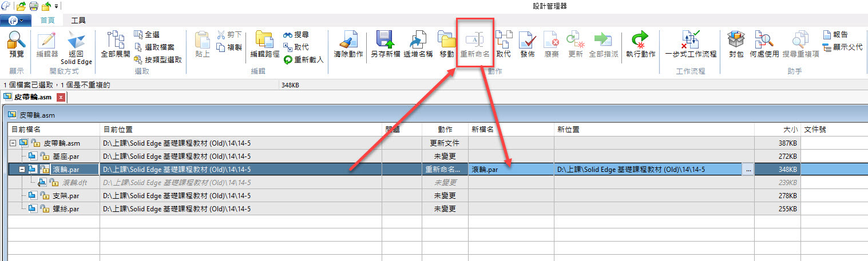Image resolution: width=868 pixels, height=261 pixels.
Task: Click the browse … button for new location
Action: [748, 170]
